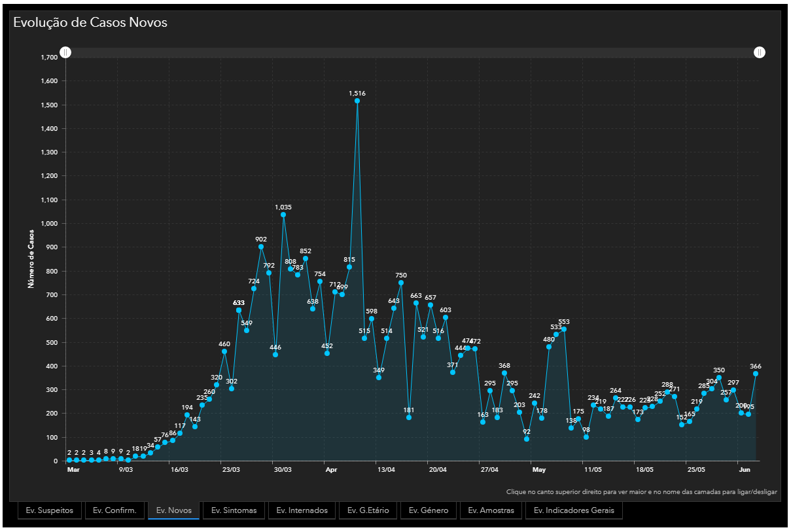Click the 27/04 x-axis label

point(489,469)
